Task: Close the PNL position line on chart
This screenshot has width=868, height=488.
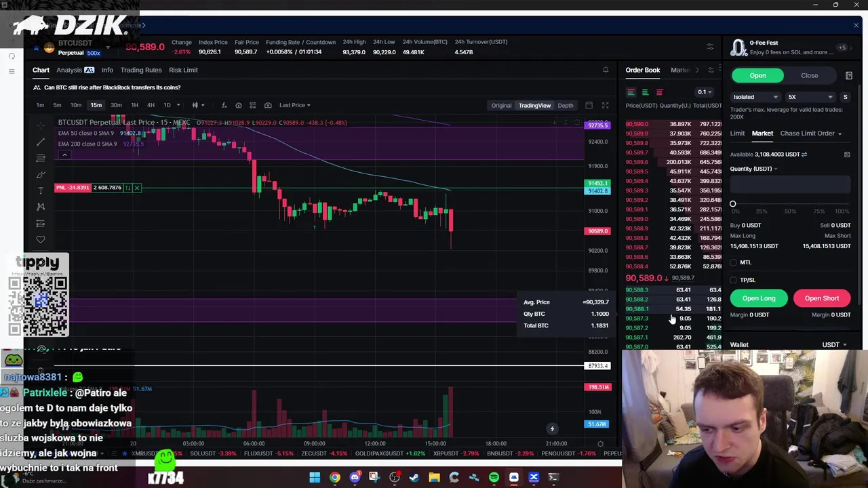Action: point(136,188)
